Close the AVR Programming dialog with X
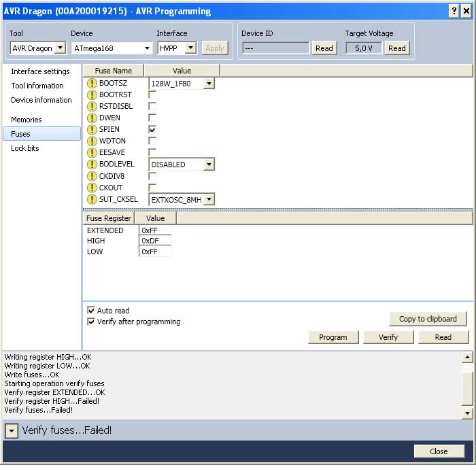476x465 pixels. (466, 12)
